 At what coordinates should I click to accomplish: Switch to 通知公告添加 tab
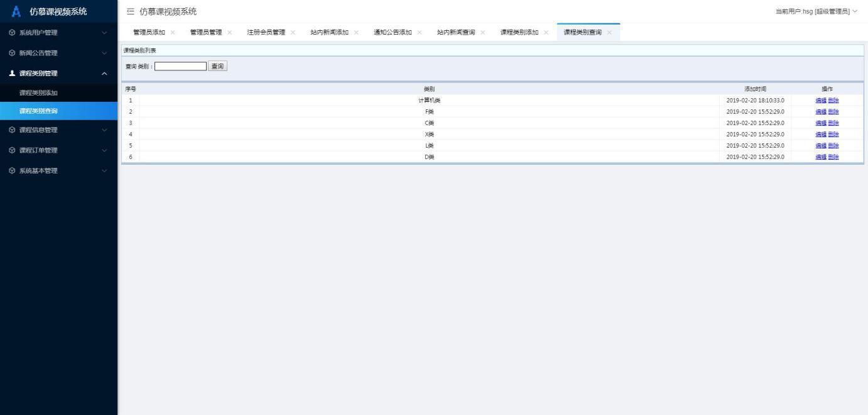tap(393, 33)
